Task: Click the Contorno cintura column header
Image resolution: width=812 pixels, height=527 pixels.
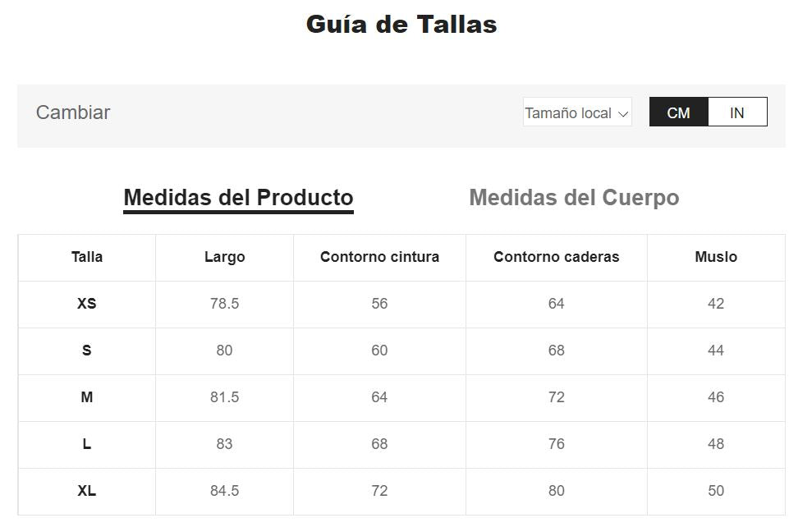Action: pyautogui.click(x=379, y=257)
